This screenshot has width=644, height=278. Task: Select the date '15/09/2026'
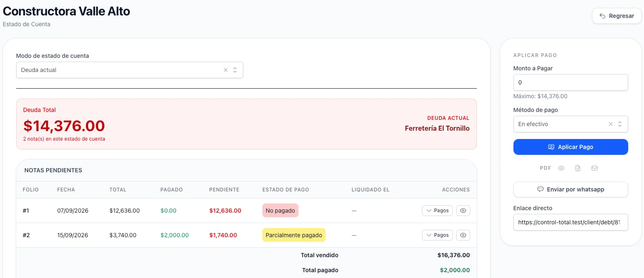point(73,235)
